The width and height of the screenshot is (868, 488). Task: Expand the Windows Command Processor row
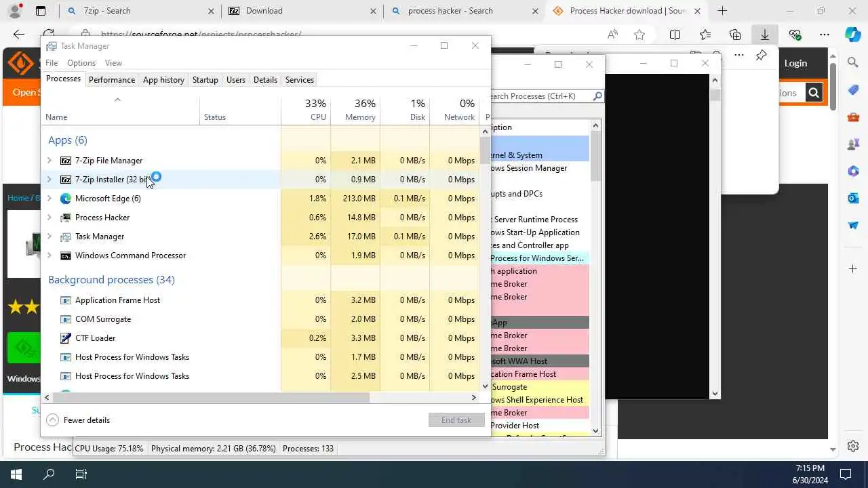coord(50,256)
